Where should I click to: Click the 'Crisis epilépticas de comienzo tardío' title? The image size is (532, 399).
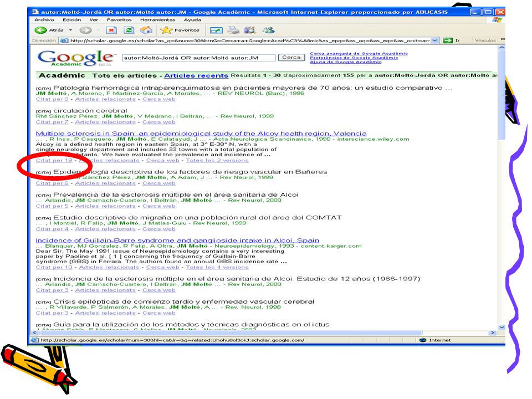tap(184, 301)
